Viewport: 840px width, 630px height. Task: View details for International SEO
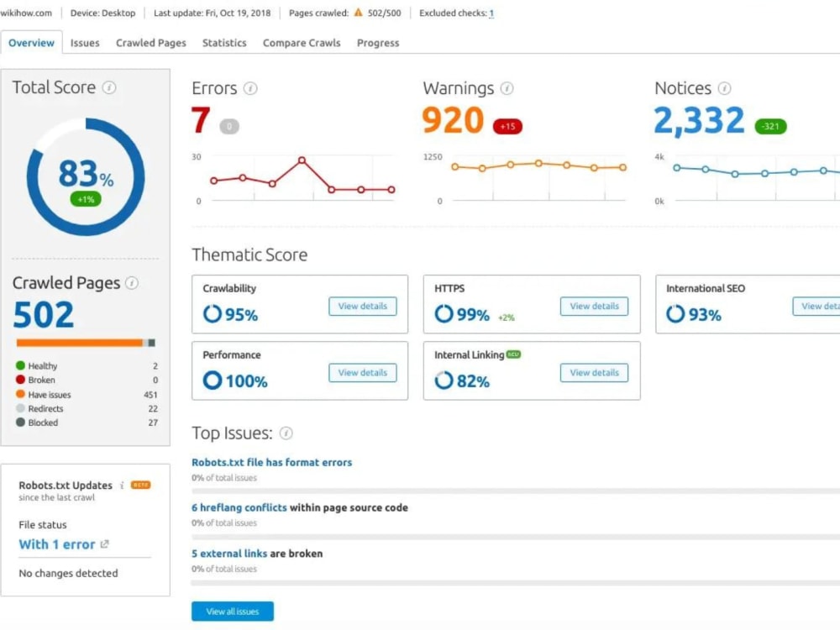(x=816, y=306)
